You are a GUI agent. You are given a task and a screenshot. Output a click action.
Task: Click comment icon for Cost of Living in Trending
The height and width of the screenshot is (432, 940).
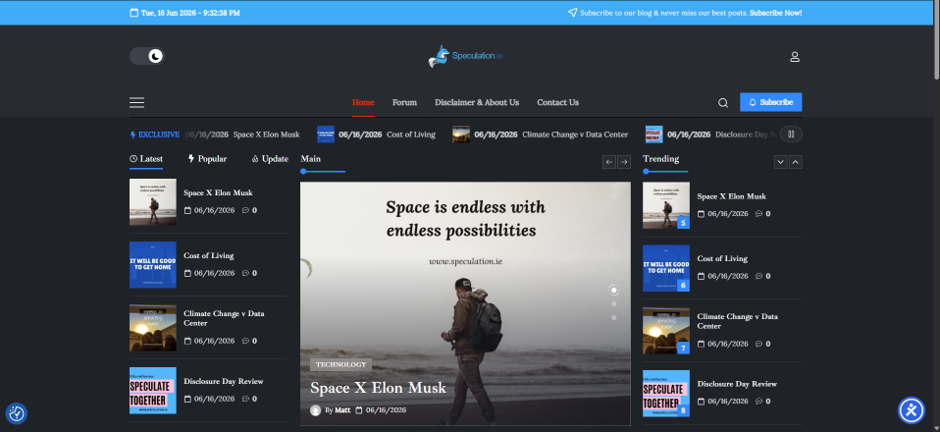(759, 276)
